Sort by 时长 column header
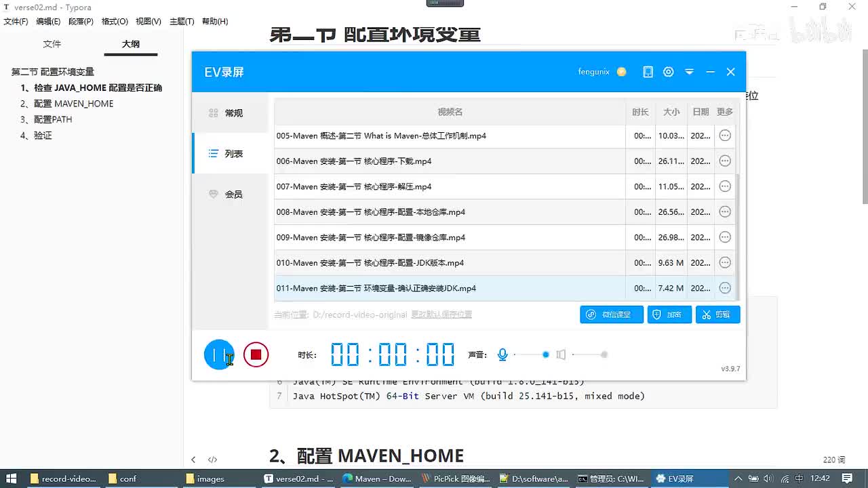This screenshot has width=868, height=488. coord(640,112)
